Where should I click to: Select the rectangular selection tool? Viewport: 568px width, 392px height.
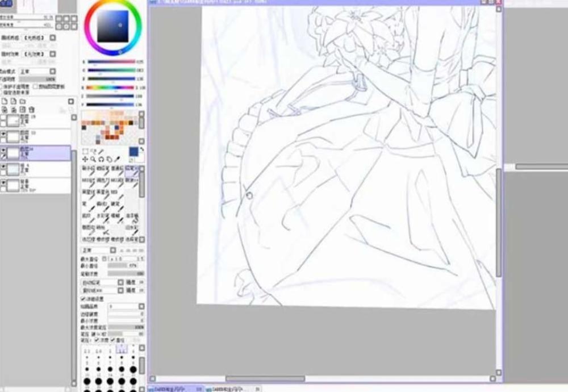85,151
